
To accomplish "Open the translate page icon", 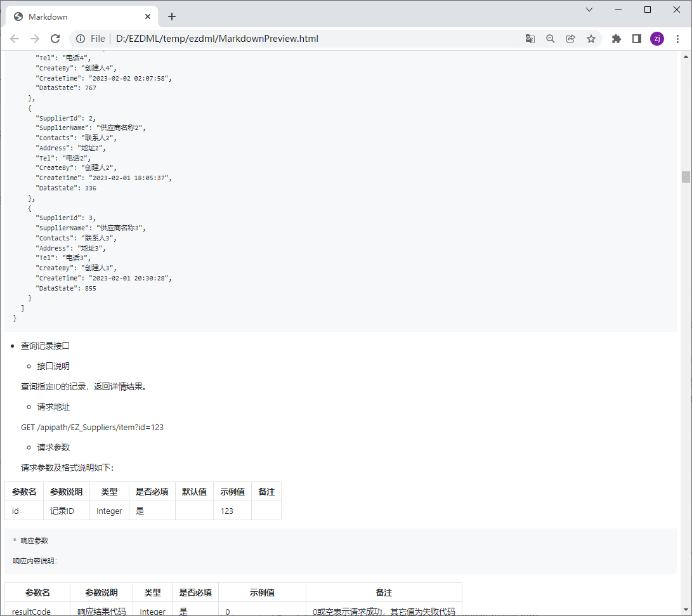I will (x=530, y=39).
